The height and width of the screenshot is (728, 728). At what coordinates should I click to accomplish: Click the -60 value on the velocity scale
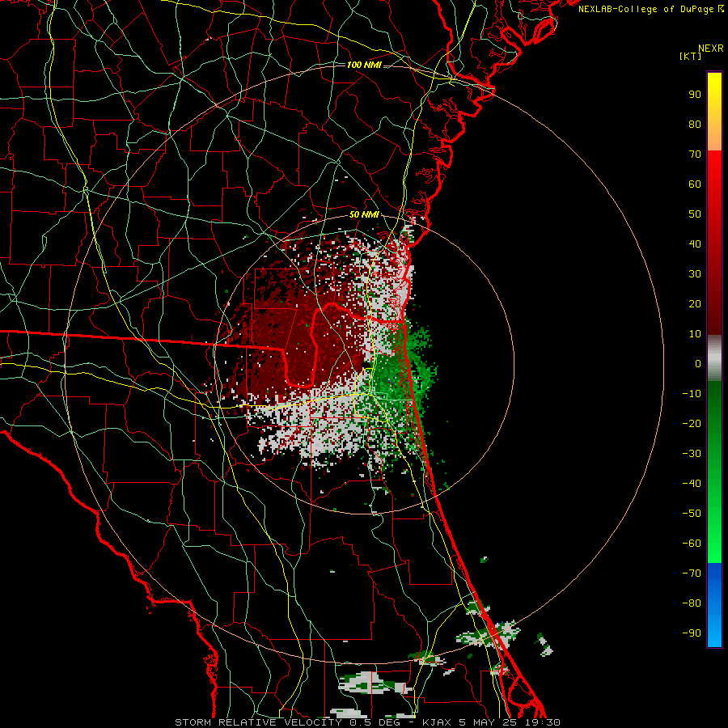(x=692, y=544)
